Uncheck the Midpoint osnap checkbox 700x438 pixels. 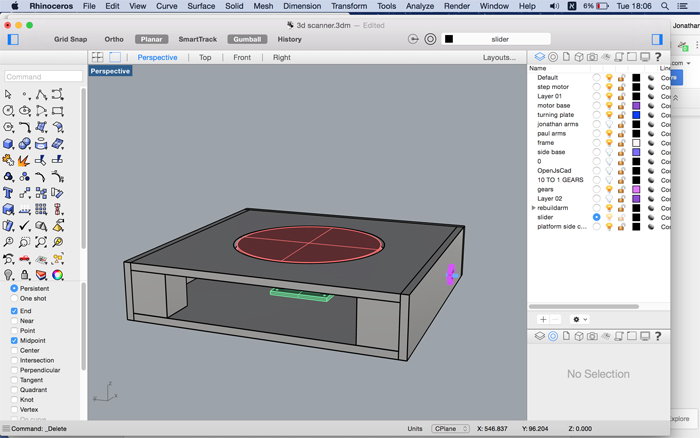pyautogui.click(x=15, y=341)
